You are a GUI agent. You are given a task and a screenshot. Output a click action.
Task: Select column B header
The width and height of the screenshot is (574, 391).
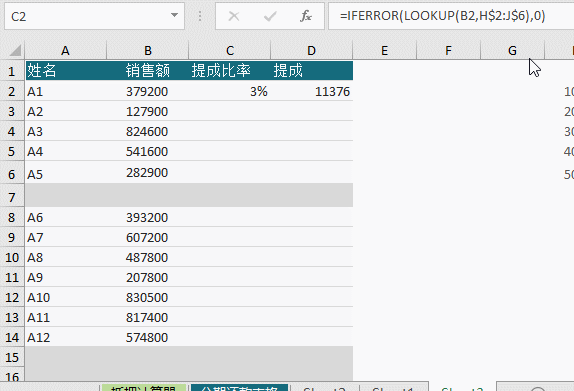(x=148, y=50)
